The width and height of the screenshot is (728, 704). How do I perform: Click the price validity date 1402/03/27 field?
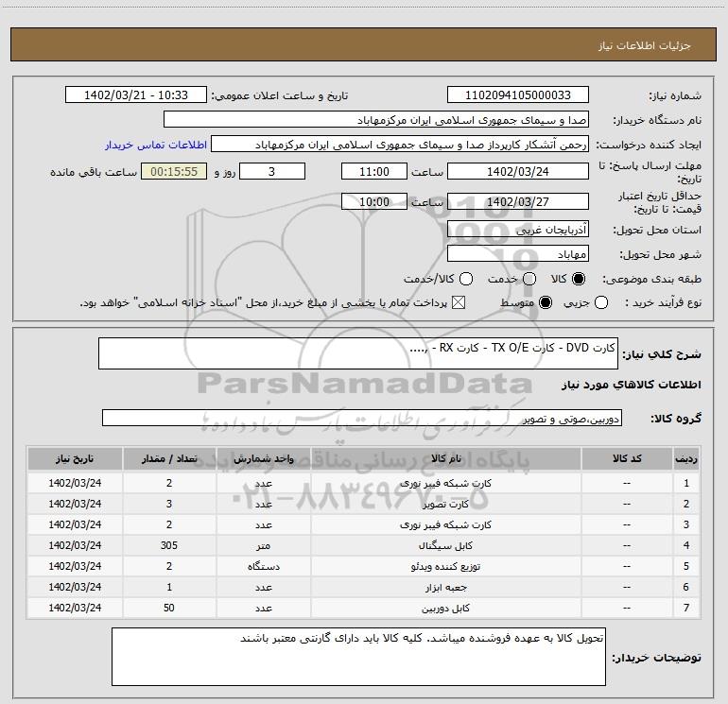tap(518, 201)
